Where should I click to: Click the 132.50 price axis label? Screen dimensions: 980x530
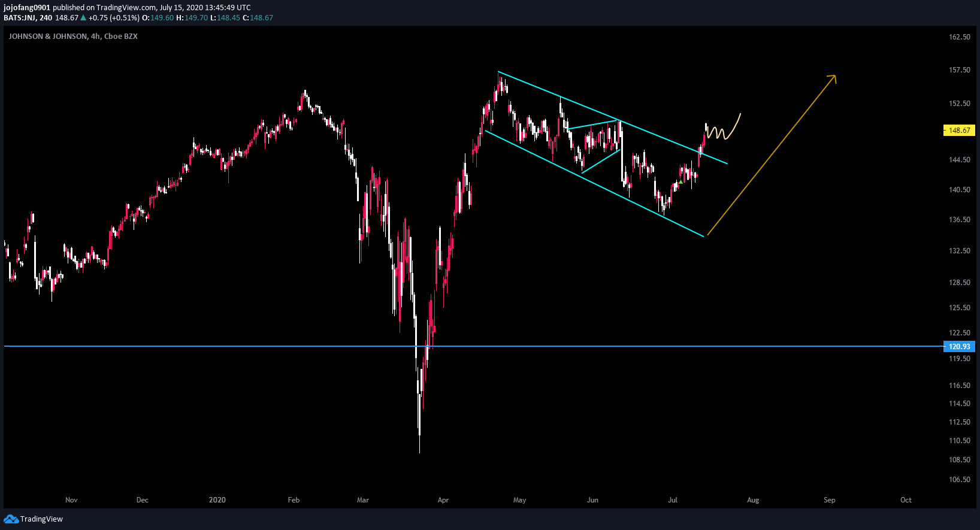point(960,251)
